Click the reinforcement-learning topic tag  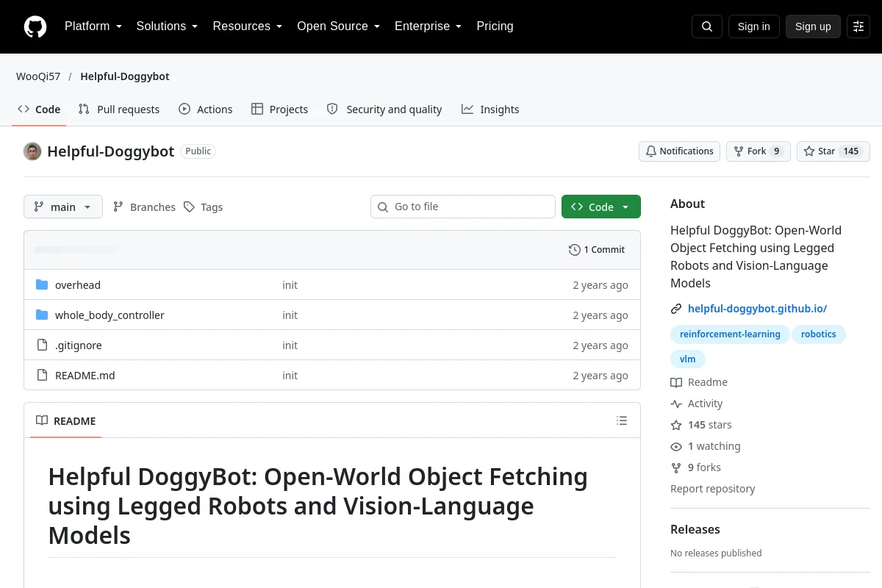pos(730,334)
